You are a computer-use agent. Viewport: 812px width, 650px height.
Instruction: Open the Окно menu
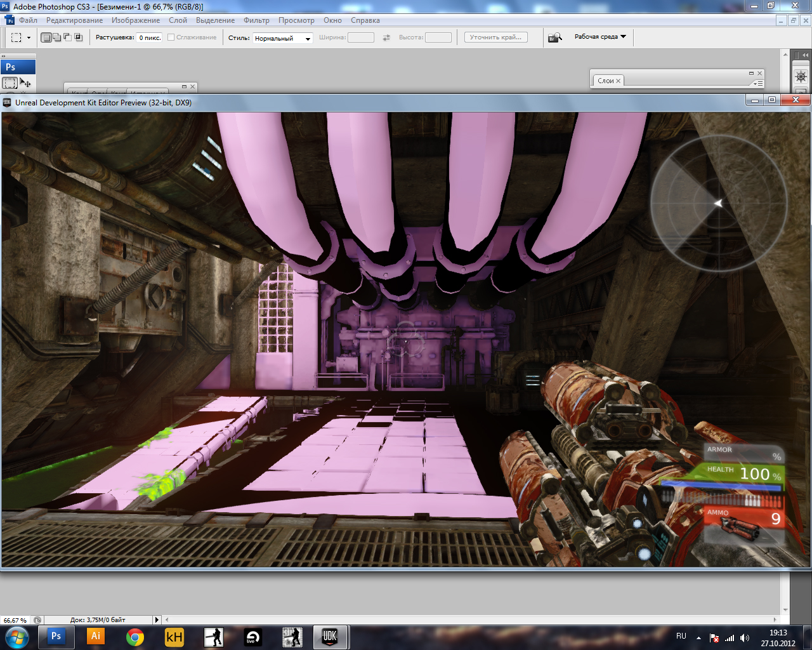[332, 20]
